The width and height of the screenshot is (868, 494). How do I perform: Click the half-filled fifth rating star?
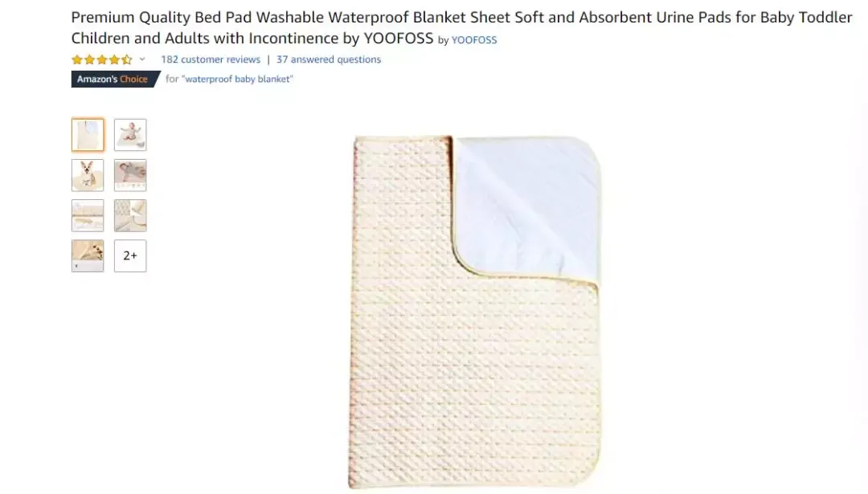(127, 59)
